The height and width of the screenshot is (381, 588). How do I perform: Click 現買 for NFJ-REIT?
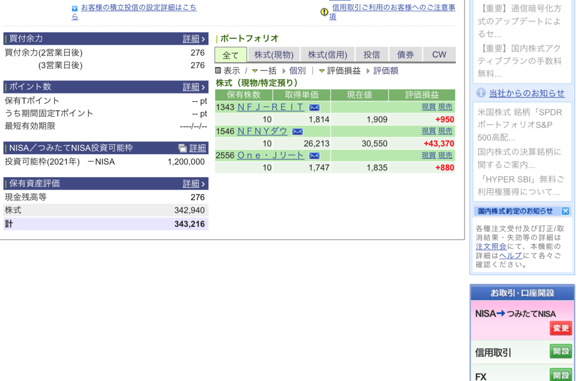[429, 107]
